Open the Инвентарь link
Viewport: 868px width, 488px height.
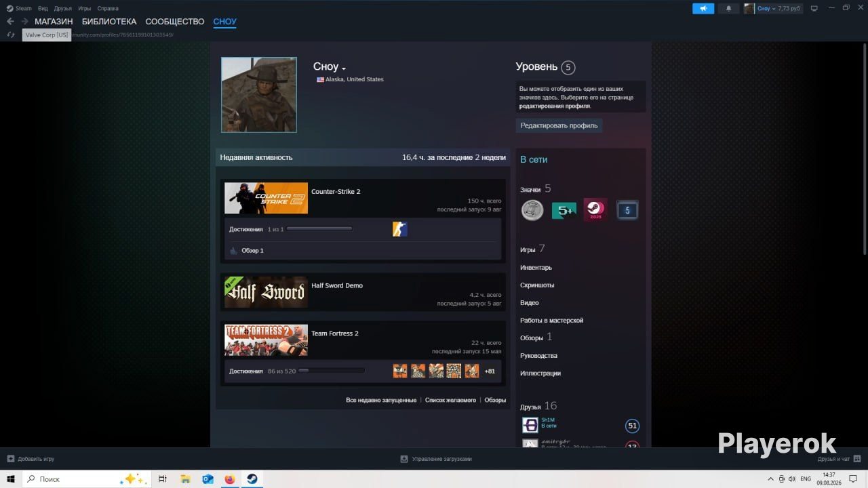click(x=536, y=268)
